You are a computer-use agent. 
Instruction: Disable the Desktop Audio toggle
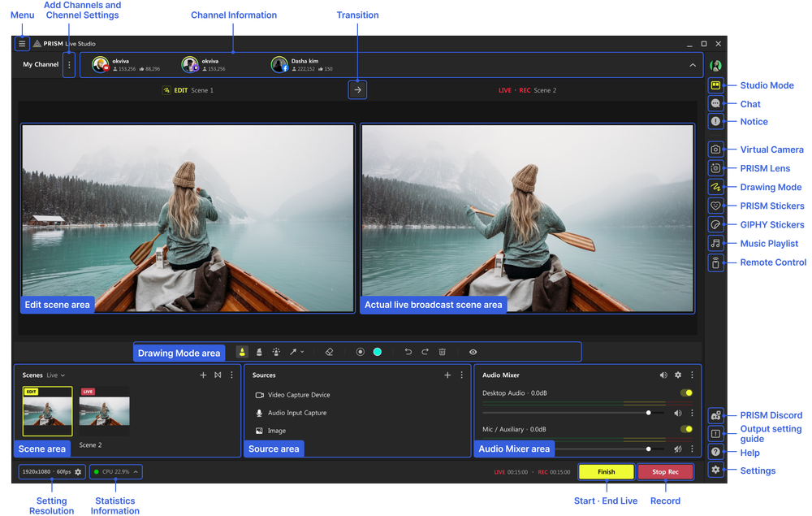pos(686,392)
